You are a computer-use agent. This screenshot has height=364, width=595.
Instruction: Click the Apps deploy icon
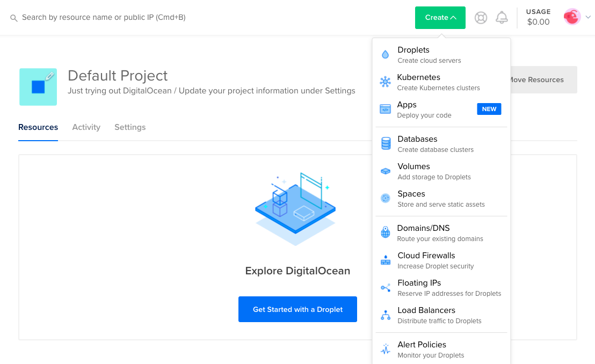[385, 108]
